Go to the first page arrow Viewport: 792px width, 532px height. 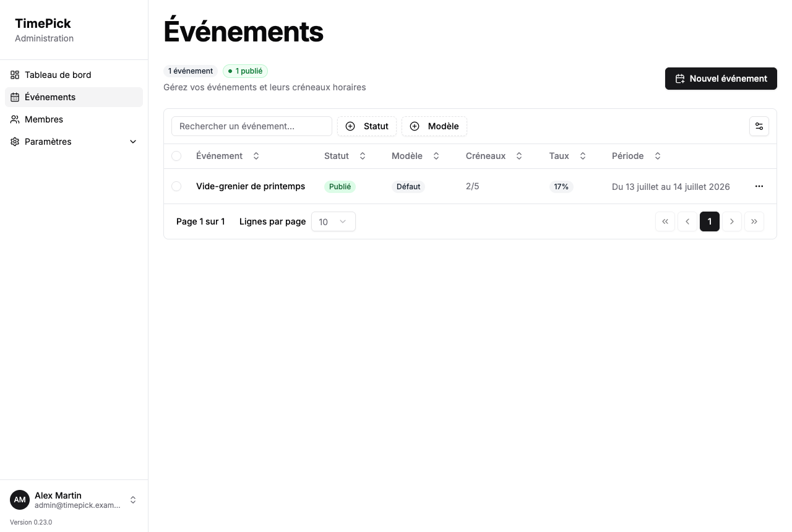tap(665, 221)
